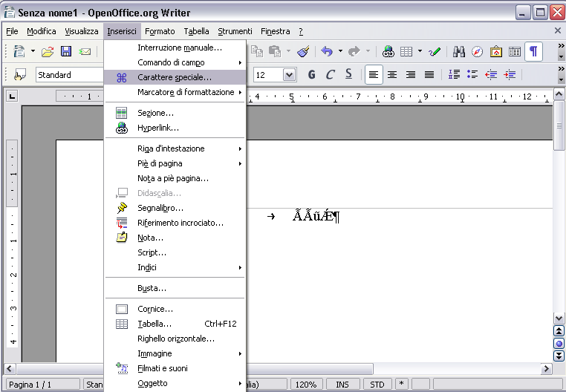Toggle numbered list
This screenshot has height=392, width=566.
click(454, 75)
